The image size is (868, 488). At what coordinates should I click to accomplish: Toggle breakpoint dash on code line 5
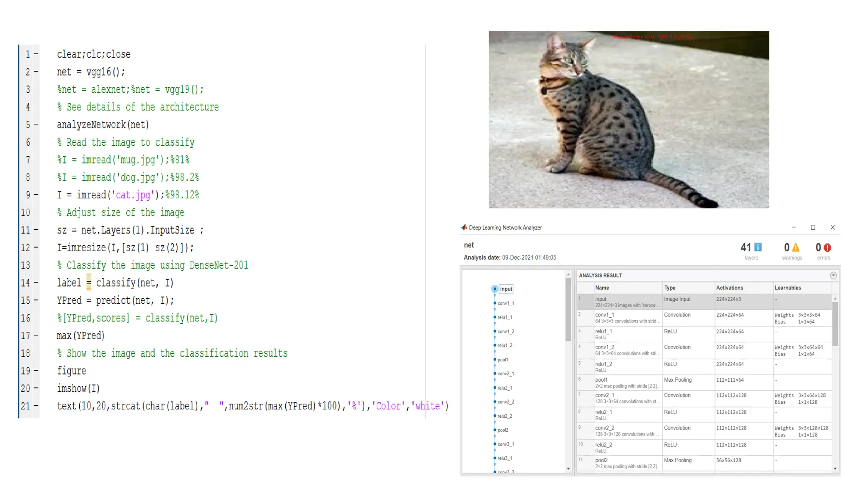pyautogui.click(x=36, y=125)
